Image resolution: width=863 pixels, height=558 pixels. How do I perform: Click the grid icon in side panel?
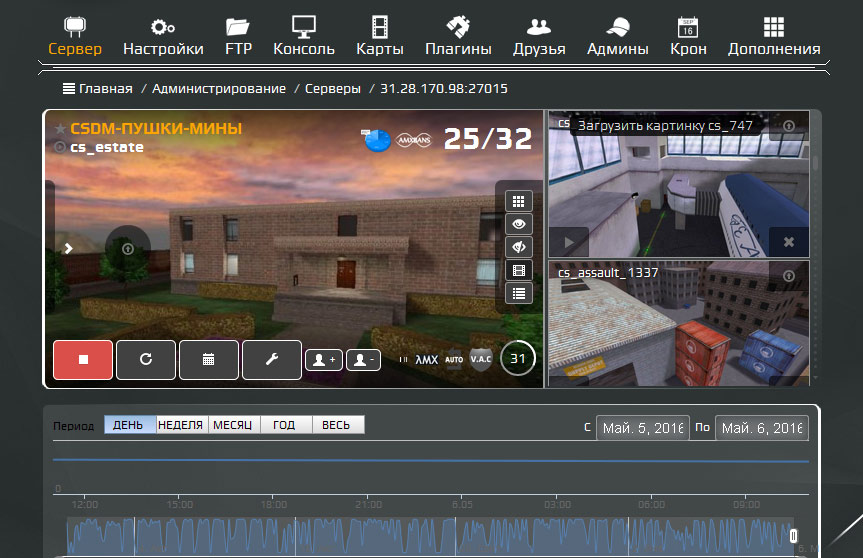tap(518, 201)
